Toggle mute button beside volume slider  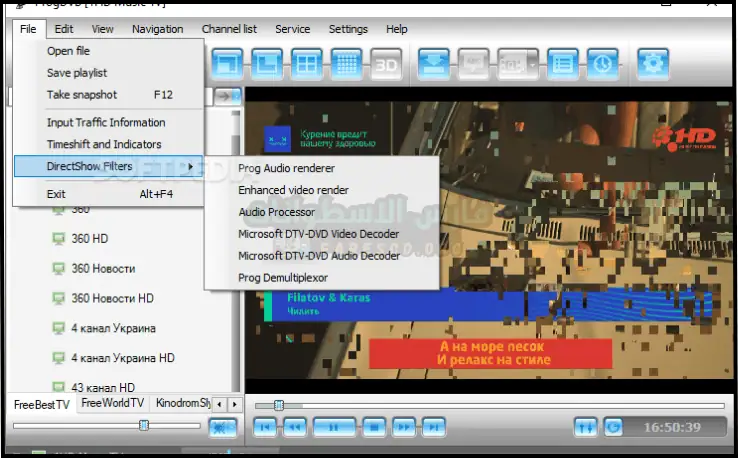pyautogui.click(x=223, y=427)
